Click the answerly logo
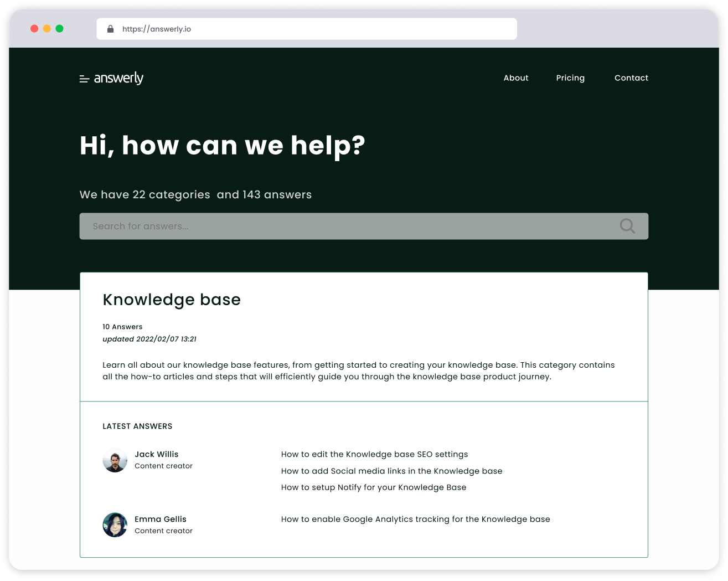 coord(111,78)
